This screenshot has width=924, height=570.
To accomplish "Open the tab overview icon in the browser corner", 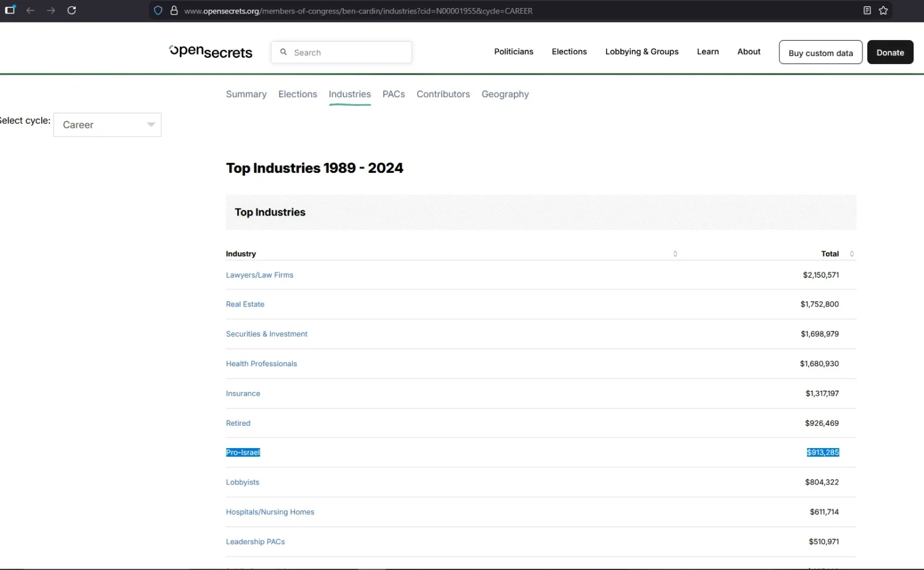I will 10,10.
